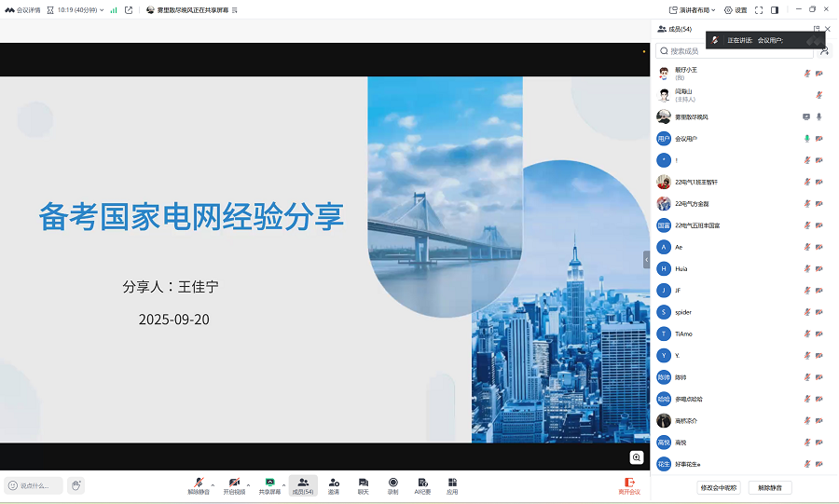Click the 共享屏幕 toolbar item
The width and height of the screenshot is (839, 504).
tap(269, 484)
